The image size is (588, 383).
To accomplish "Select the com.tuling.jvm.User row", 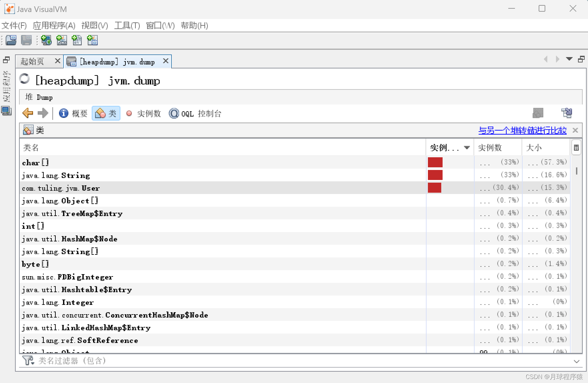I will (x=295, y=188).
